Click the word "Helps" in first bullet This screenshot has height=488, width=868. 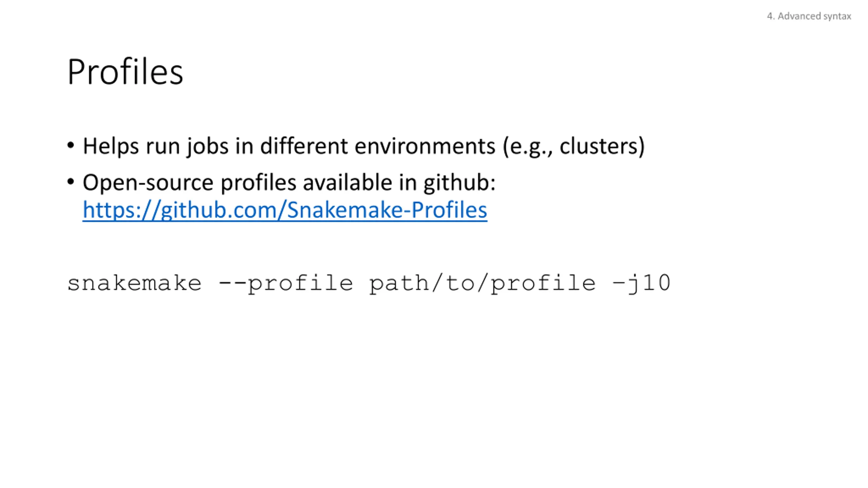[111, 146]
